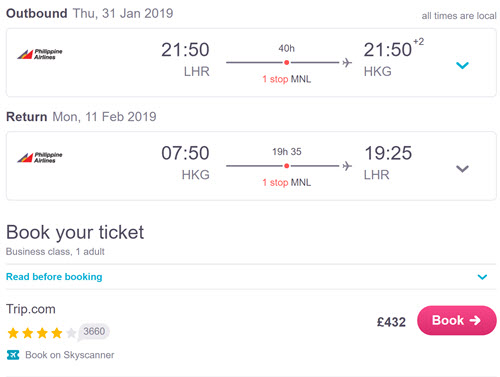The image size is (500, 377).
Task: Click the Skyscanner ticket icon
Action: (13, 355)
